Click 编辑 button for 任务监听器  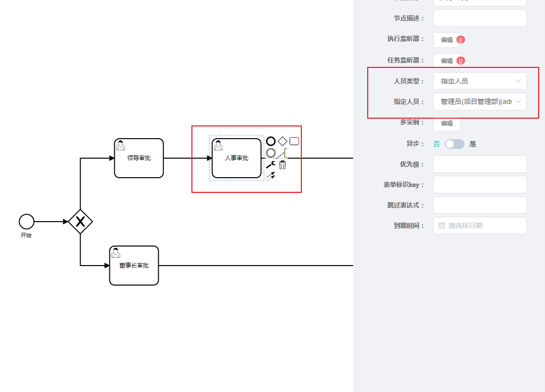click(446, 61)
